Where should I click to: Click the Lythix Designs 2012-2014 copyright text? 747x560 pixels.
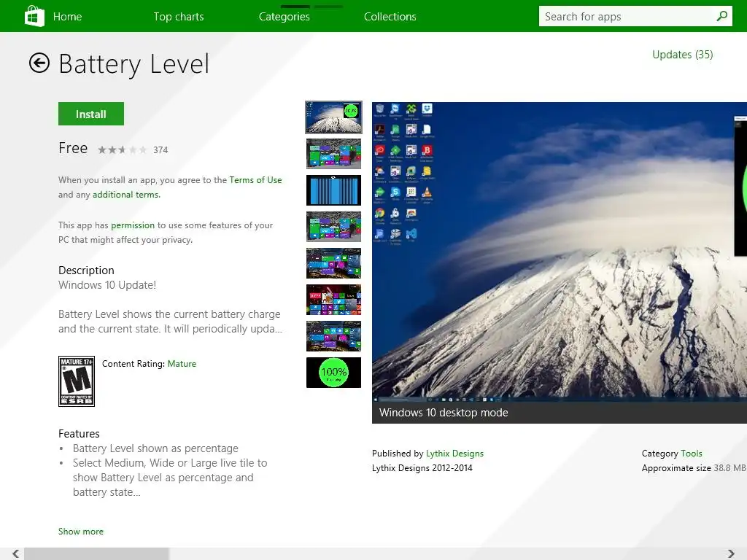[422, 468]
